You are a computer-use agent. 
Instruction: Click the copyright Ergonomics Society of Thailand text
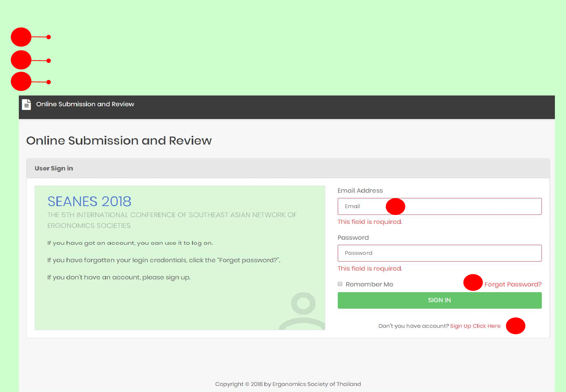288,384
